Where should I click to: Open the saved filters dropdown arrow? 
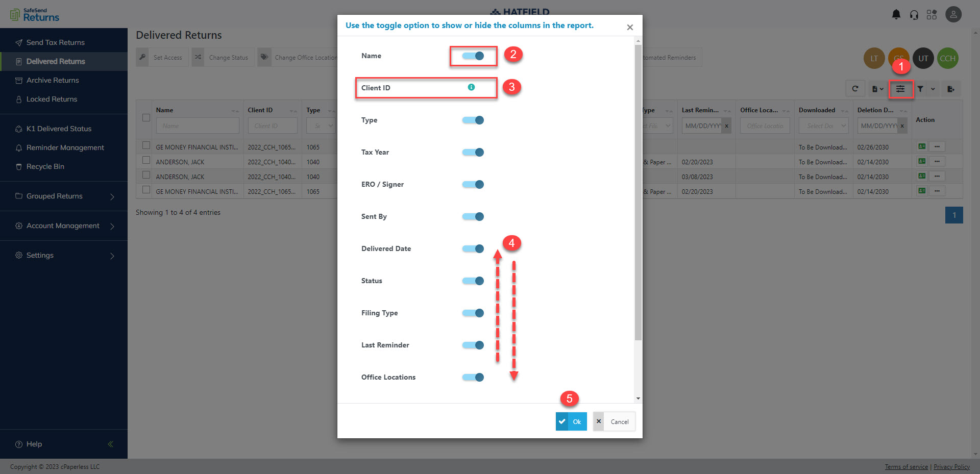(x=932, y=88)
